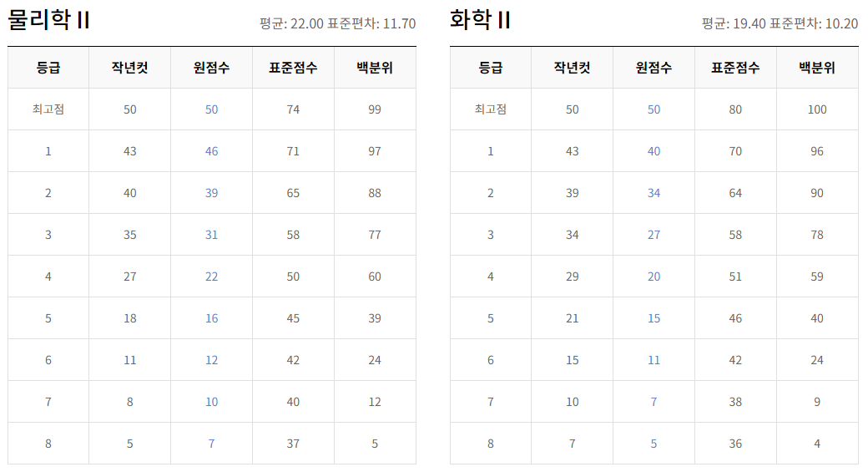The image size is (868, 472).
Task: Select 물리학 II grade 6 standard score 42
Action: point(294,360)
